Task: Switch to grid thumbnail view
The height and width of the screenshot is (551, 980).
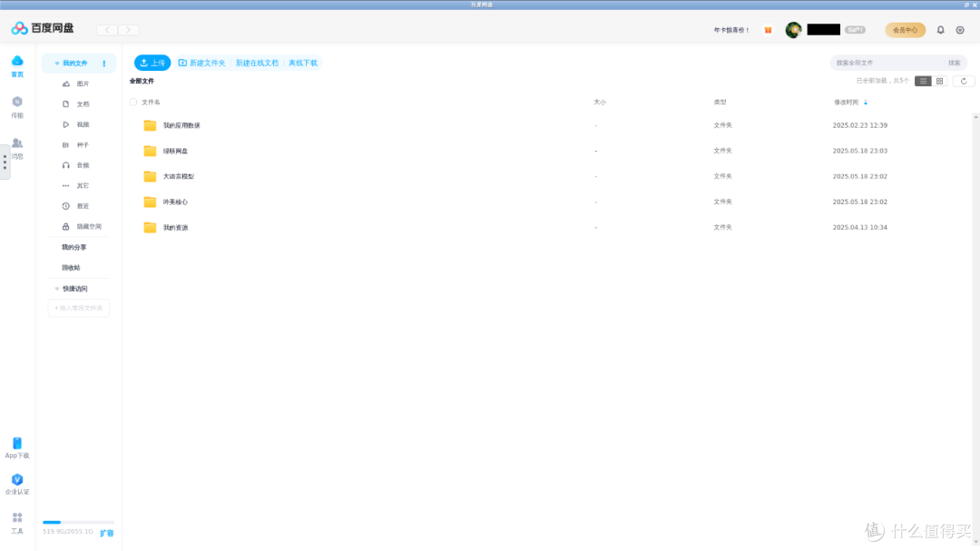Action: pos(940,82)
